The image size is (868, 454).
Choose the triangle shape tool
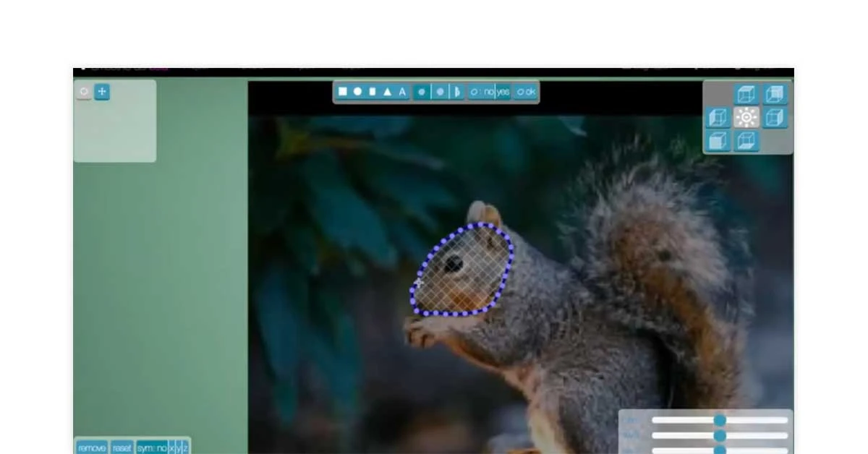[x=387, y=92]
